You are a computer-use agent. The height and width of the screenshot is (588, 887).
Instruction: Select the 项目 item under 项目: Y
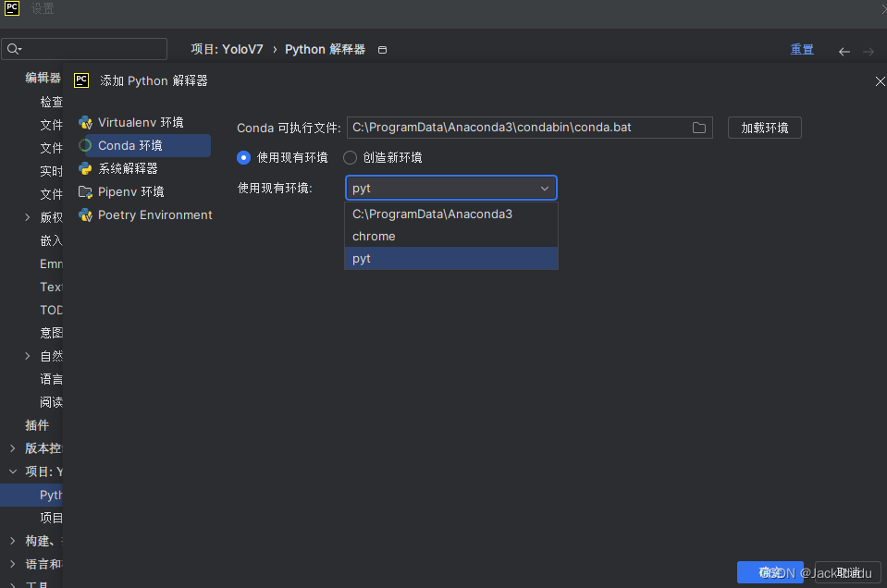click(51, 518)
